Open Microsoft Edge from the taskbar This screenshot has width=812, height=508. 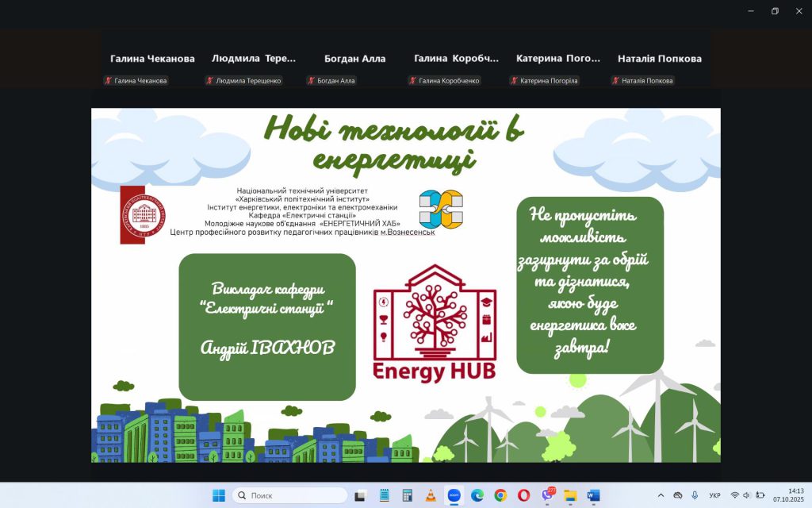click(477, 495)
